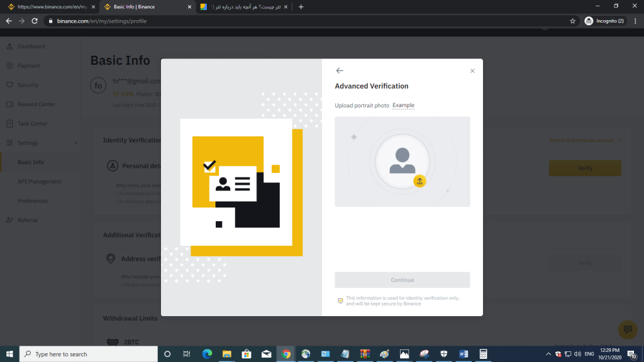
Task: Open the Windows Start menu
Action: pos(9,354)
